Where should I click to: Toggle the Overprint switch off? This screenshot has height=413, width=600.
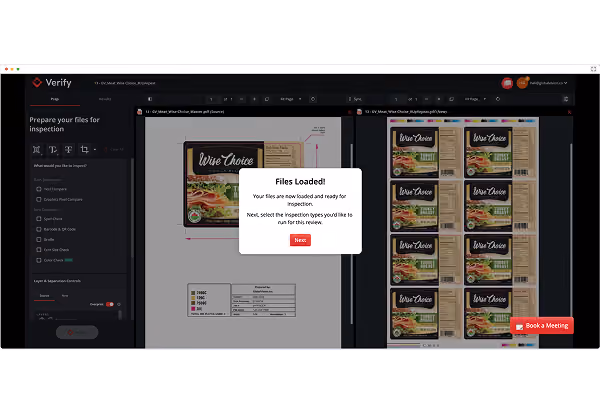(110, 304)
